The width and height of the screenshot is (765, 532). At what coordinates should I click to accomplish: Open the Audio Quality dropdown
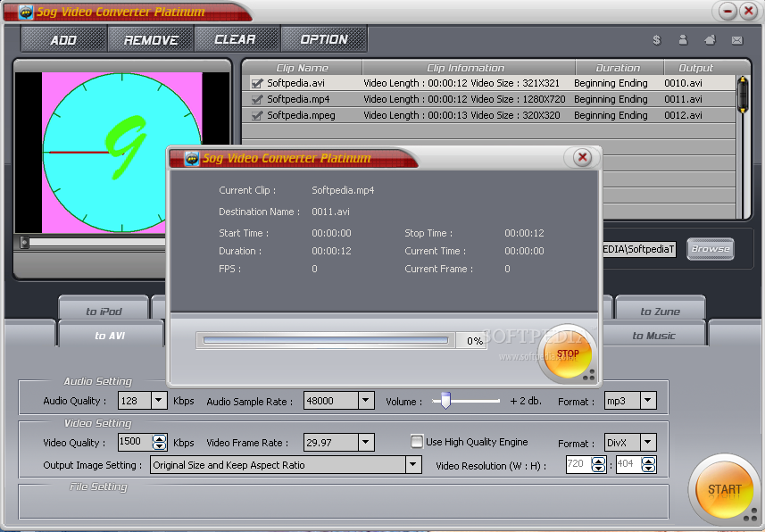[x=159, y=401]
